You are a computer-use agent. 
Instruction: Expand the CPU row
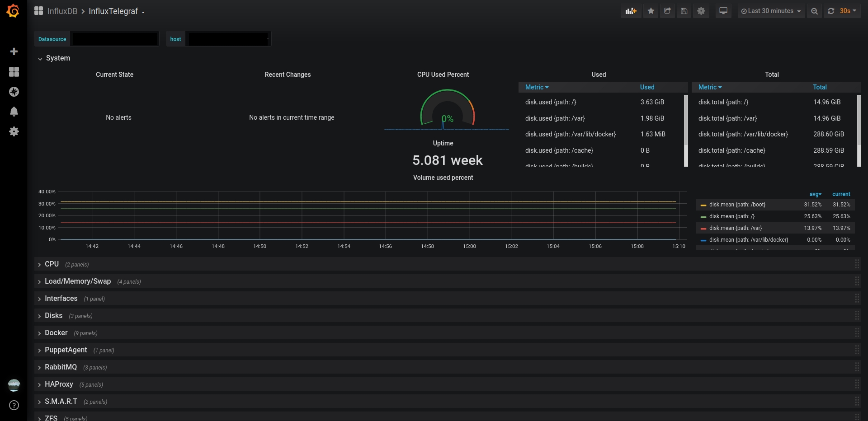pyautogui.click(x=52, y=264)
